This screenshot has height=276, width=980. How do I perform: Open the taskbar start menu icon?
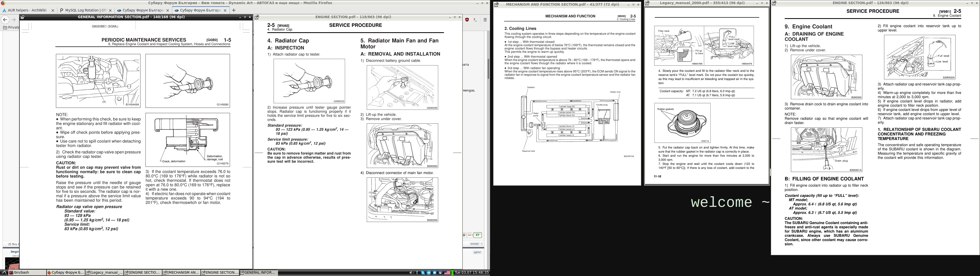coord(4,273)
